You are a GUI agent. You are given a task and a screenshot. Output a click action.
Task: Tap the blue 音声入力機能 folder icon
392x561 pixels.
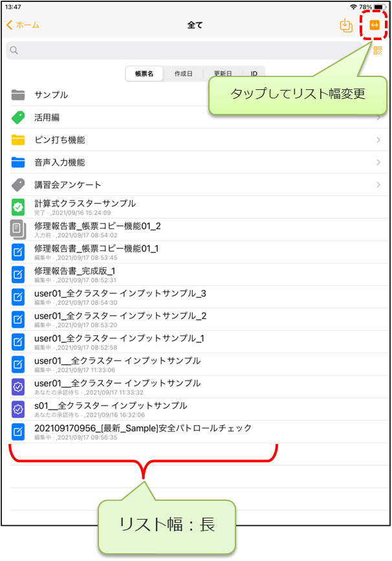[18, 162]
